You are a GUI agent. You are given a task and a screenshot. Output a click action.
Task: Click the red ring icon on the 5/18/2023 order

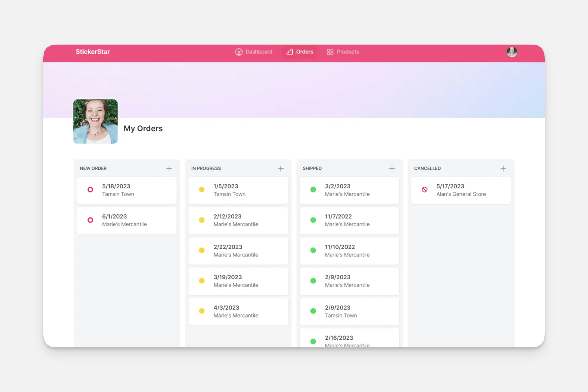(90, 189)
